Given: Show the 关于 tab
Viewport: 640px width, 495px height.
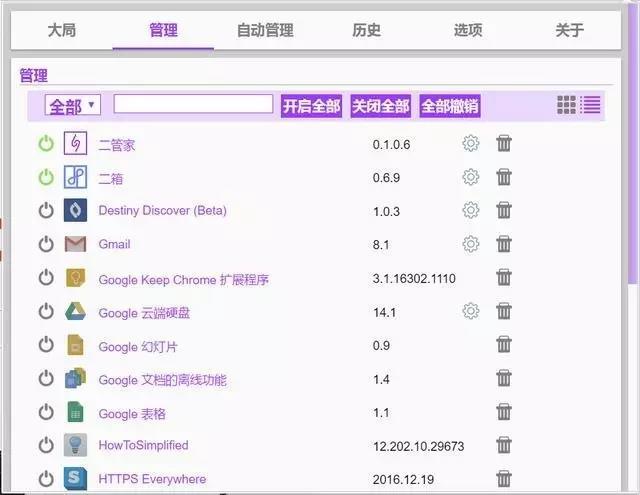Looking at the screenshot, I should tap(570, 30).
